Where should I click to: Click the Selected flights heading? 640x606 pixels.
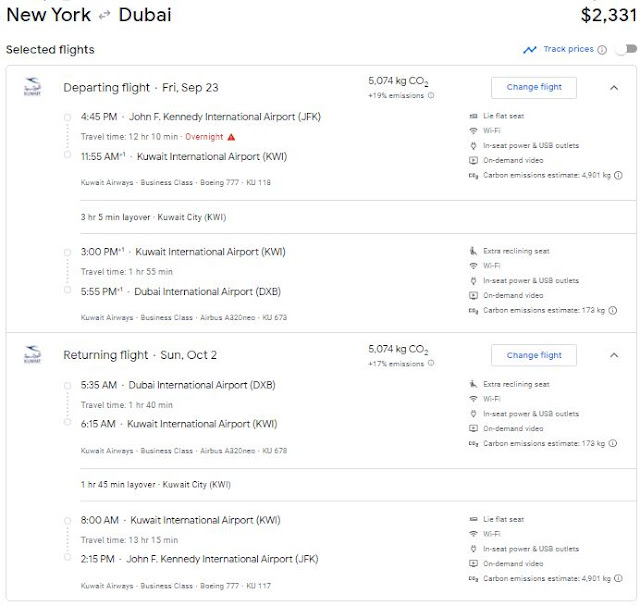pos(50,50)
